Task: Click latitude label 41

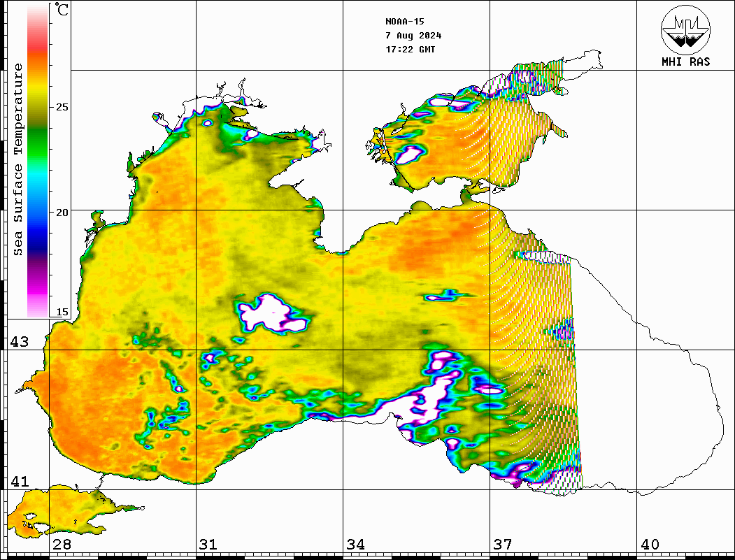Action: 20,481
